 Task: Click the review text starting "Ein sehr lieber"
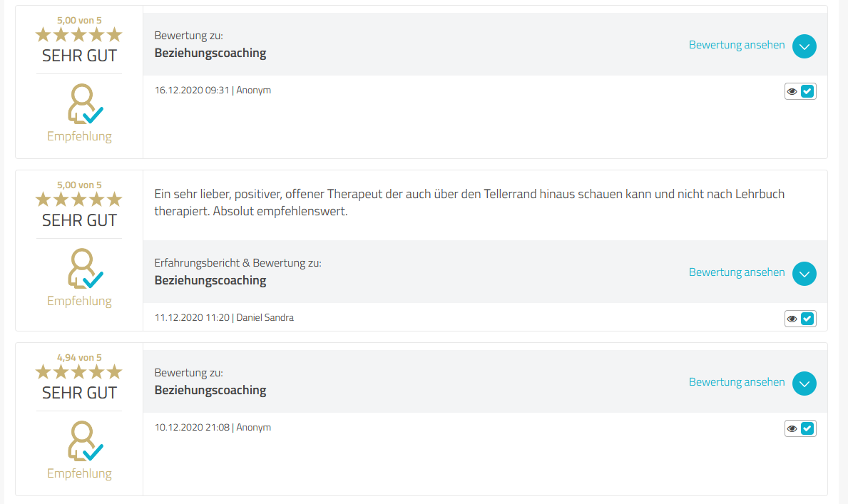pyautogui.click(x=469, y=202)
